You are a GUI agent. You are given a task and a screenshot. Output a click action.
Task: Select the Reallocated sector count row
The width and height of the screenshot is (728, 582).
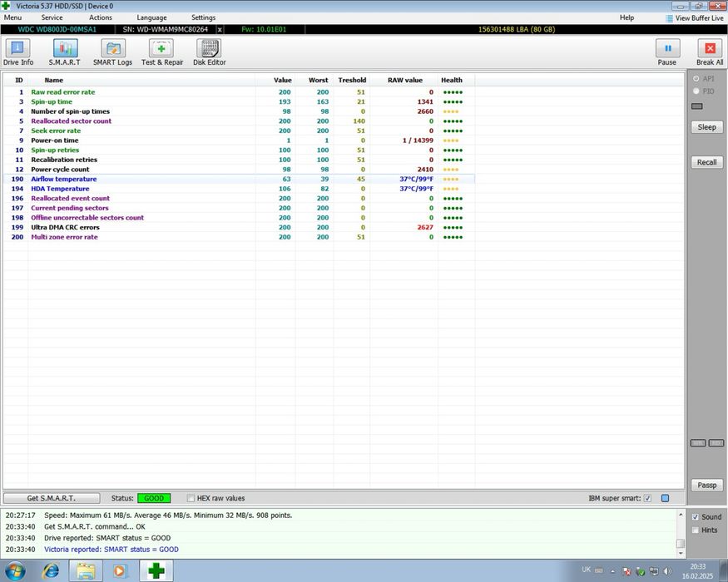point(239,121)
